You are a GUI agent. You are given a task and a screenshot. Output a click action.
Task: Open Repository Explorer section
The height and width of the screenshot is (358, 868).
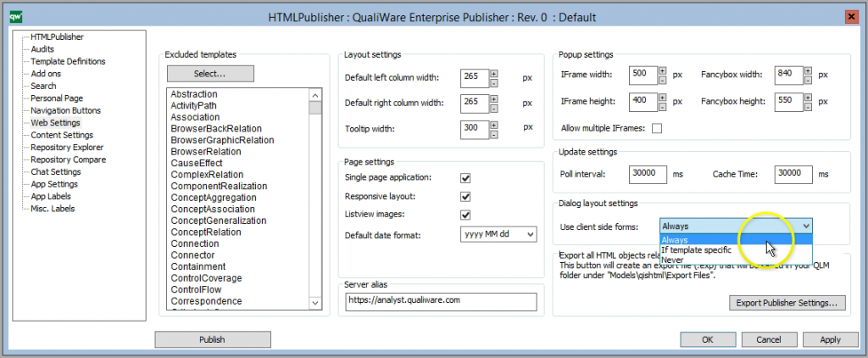(67, 148)
